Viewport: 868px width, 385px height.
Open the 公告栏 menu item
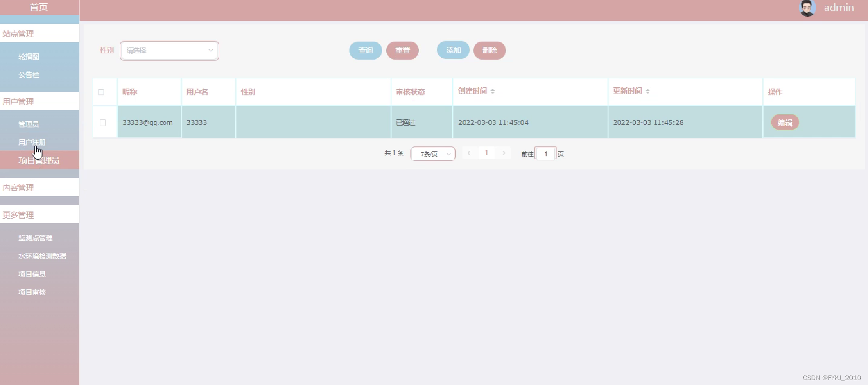pos(29,75)
